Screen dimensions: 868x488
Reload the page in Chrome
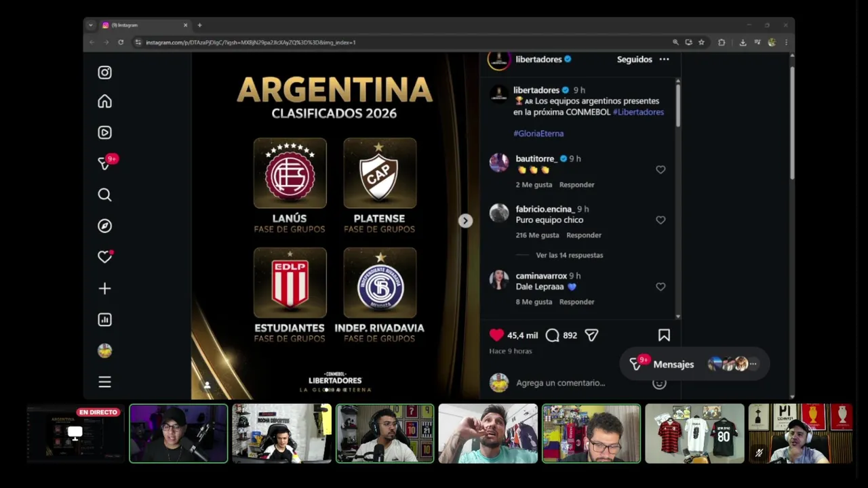pos(121,42)
